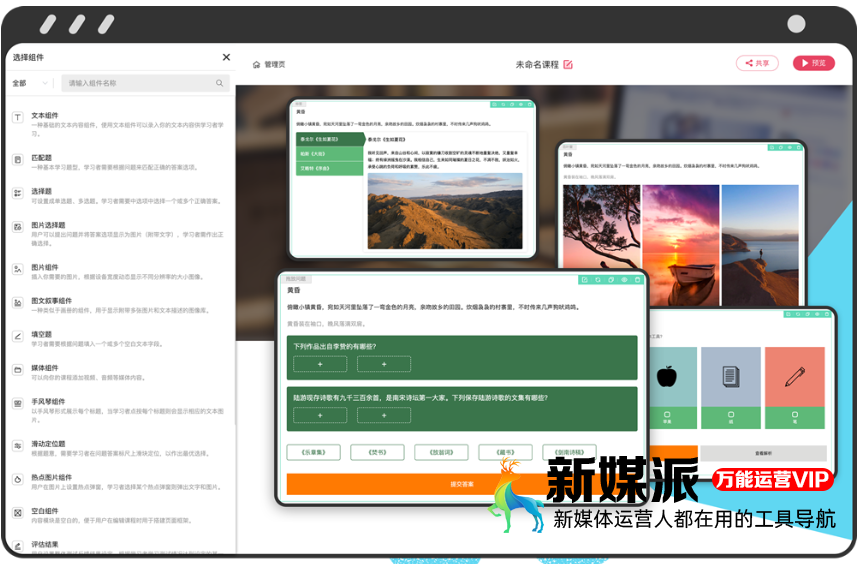Image resolution: width=861 pixels, height=564 pixels.
Task: Click first + slot under 李贽 question
Action: 320,364
